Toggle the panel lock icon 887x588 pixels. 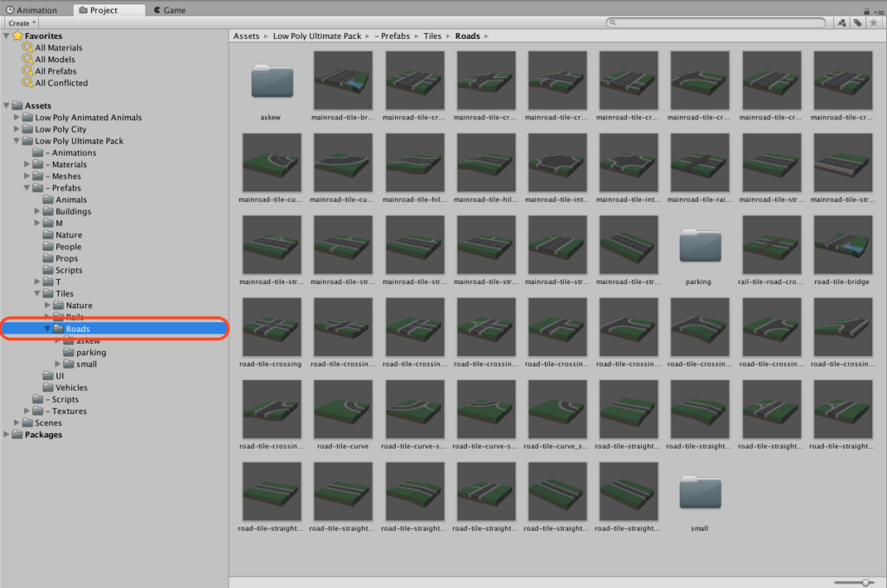click(866, 9)
